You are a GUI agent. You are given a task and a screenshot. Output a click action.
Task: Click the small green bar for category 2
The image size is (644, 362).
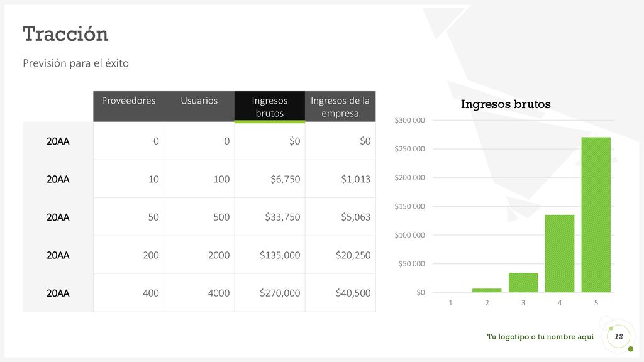pyautogui.click(x=487, y=290)
